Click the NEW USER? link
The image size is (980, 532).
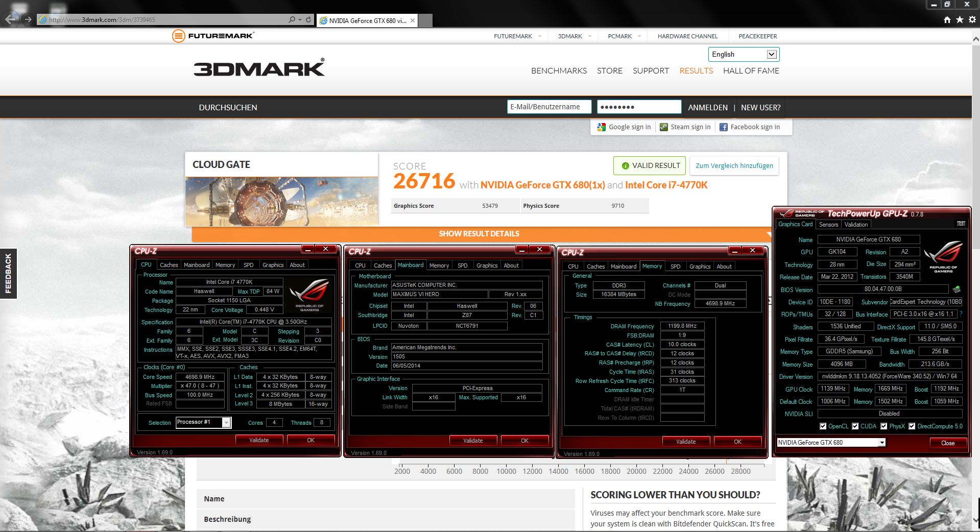(x=760, y=107)
